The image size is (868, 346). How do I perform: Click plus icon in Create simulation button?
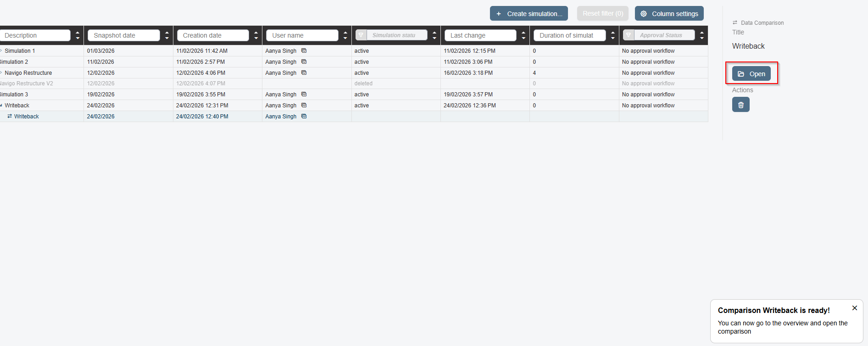point(499,14)
